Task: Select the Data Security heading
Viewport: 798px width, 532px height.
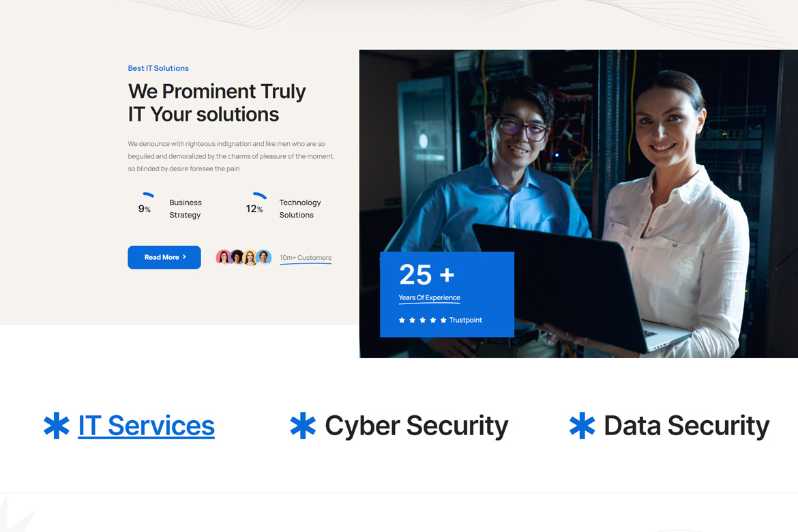Action: point(686,426)
